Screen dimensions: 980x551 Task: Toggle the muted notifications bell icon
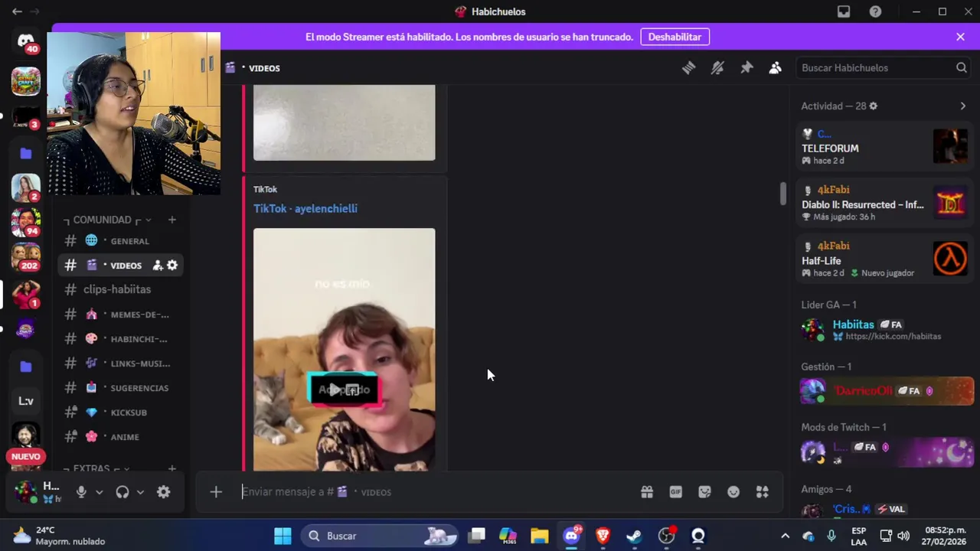[717, 68]
